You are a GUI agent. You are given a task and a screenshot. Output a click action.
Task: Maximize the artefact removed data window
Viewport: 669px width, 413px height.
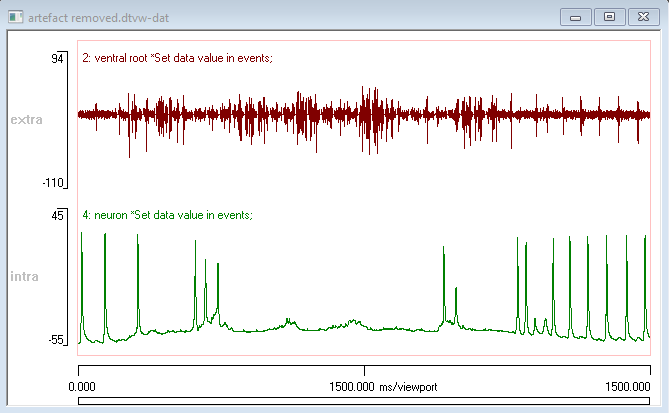pyautogui.click(x=608, y=17)
